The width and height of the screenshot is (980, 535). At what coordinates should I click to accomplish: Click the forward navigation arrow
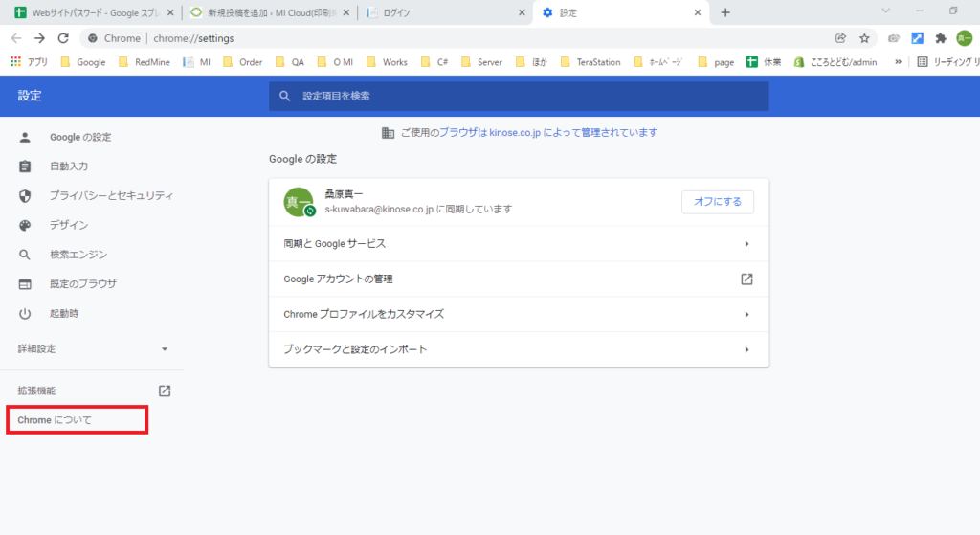(x=39, y=38)
